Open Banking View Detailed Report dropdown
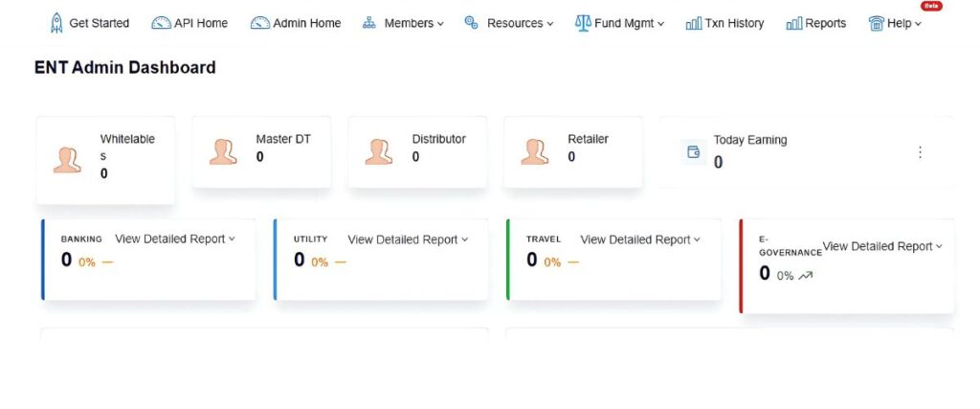 [175, 239]
